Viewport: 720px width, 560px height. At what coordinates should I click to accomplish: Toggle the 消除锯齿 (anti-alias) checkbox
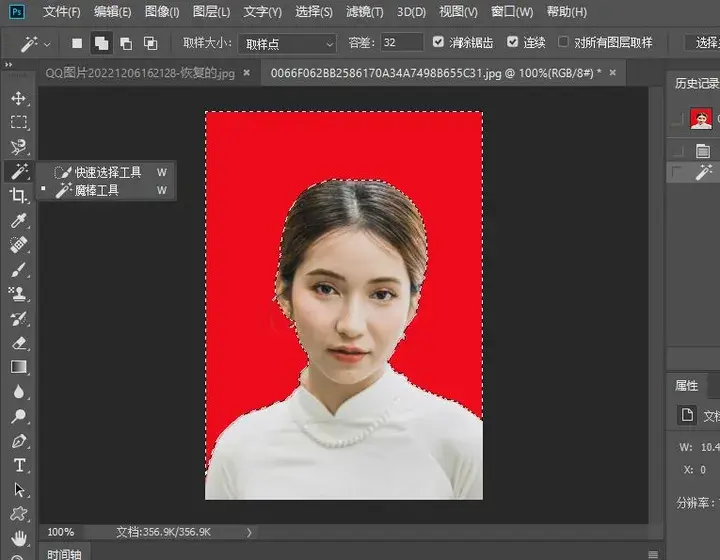pyautogui.click(x=440, y=43)
